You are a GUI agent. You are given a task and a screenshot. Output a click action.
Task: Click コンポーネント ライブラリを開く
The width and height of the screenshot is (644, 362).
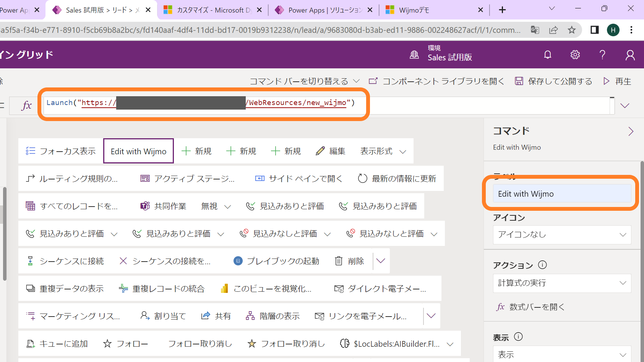[436, 81]
